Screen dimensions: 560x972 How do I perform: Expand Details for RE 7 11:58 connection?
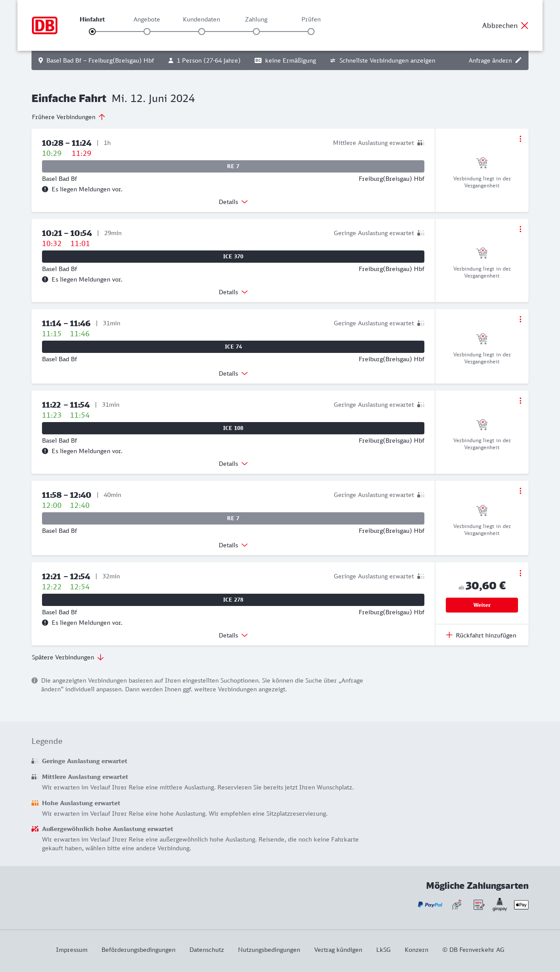233,545
